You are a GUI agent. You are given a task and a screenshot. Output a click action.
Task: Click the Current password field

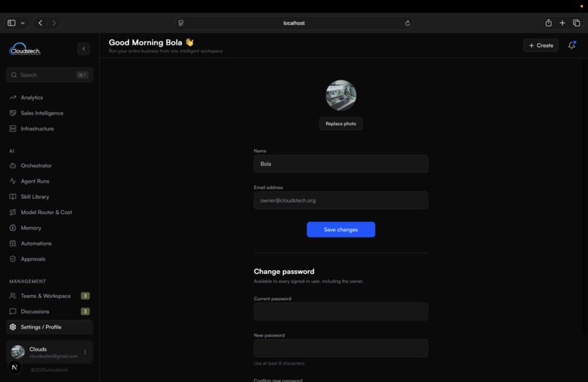point(341,312)
